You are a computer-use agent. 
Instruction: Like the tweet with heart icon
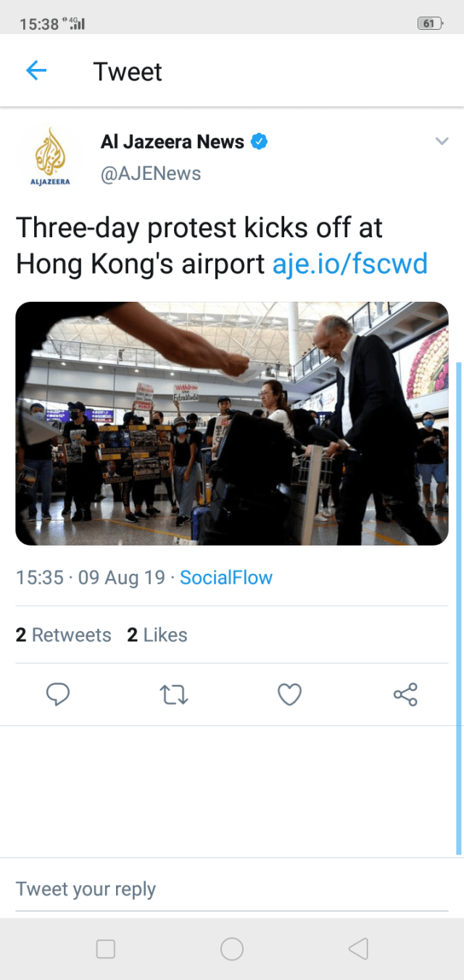[x=289, y=694]
